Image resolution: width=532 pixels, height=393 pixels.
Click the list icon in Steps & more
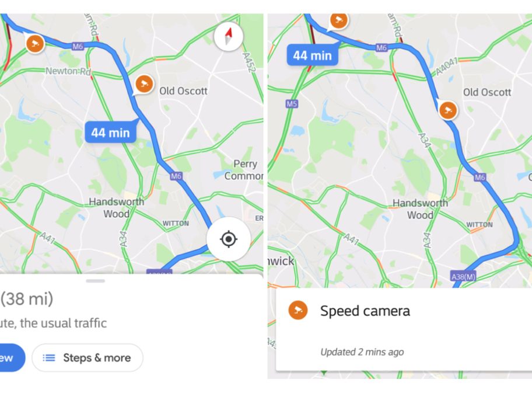coord(49,358)
